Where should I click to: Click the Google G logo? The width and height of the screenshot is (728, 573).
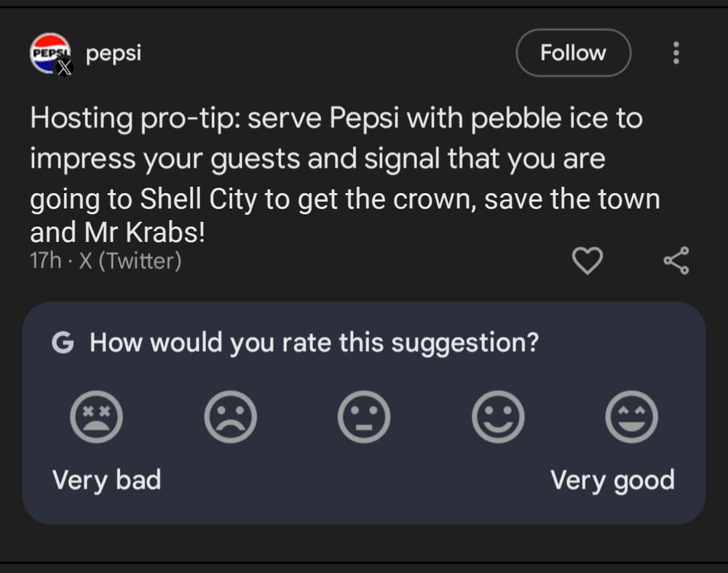coord(63,342)
